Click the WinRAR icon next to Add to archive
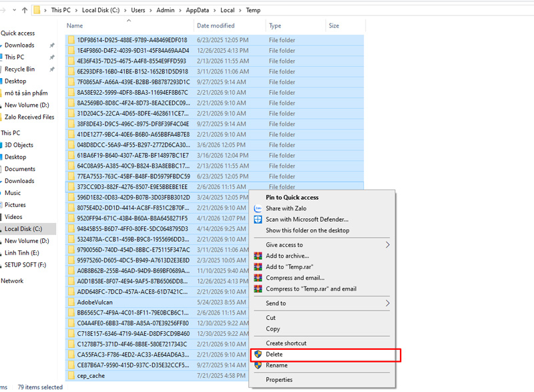Viewport: 534px width, 392px height. point(258,256)
